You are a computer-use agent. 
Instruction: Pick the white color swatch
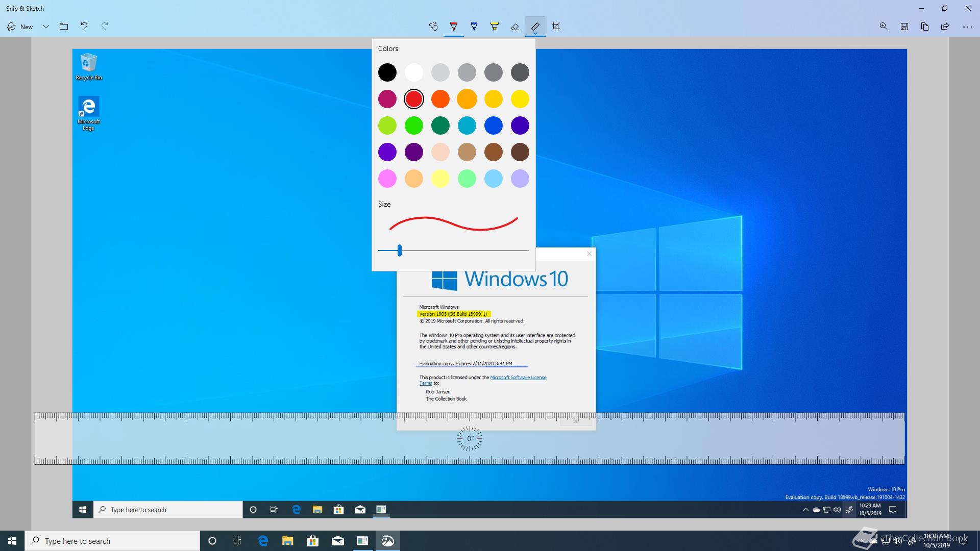tap(414, 72)
